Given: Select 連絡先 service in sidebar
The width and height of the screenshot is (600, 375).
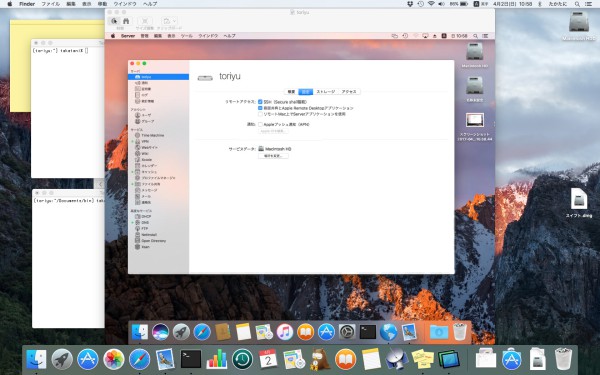Looking at the screenshot, I should 158,202.
